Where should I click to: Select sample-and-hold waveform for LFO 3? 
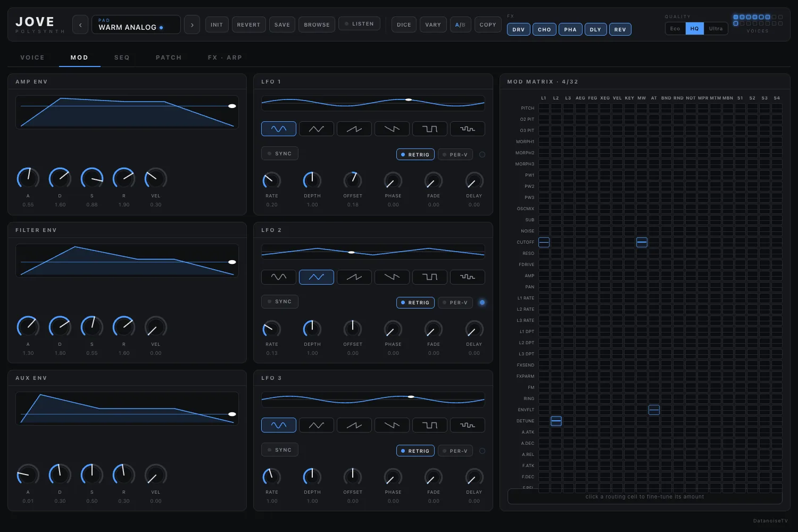[468, 425]
